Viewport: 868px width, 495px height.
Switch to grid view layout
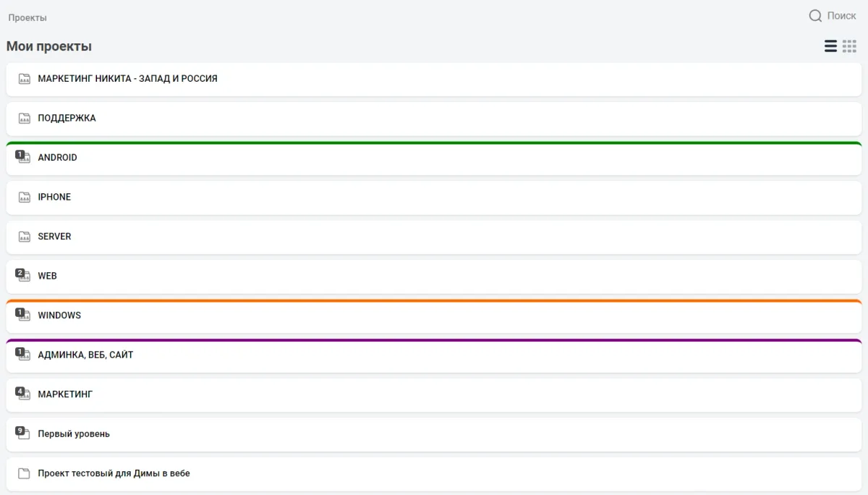point(849,46)
